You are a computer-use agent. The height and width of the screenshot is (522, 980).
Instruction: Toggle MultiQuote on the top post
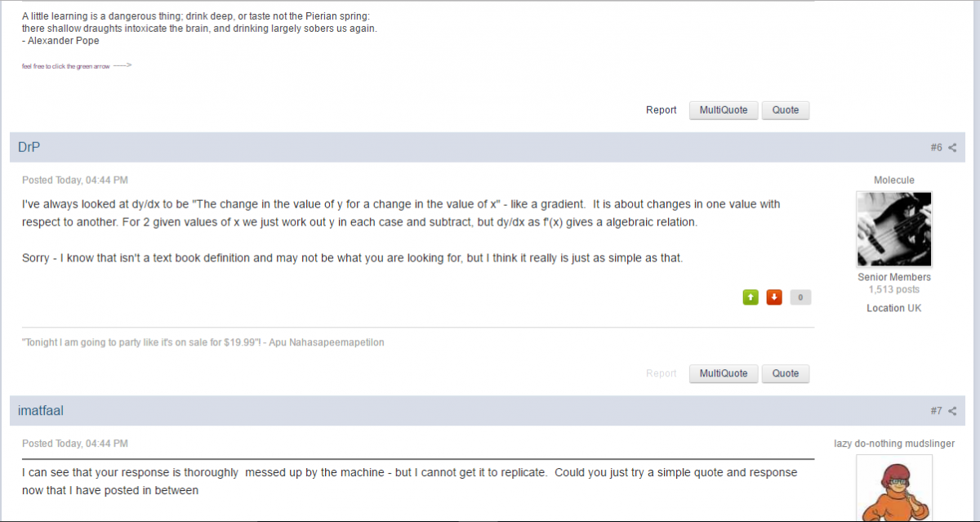724,110
